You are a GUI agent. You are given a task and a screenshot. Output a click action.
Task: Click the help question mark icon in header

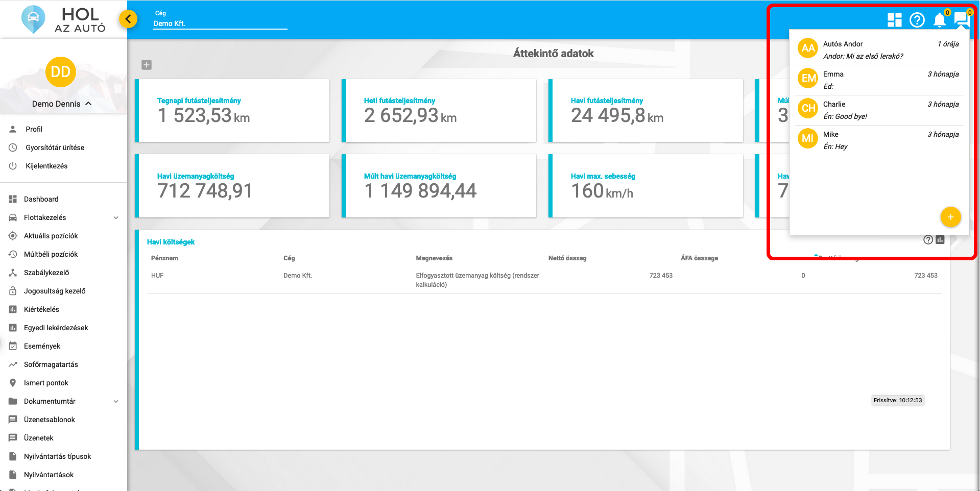917,20
